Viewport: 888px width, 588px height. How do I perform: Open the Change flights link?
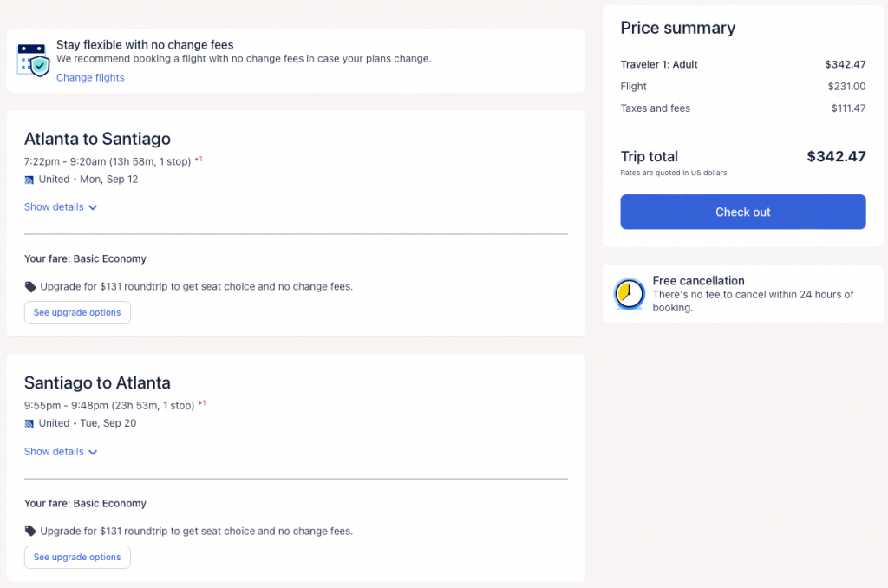coord(90,78)
